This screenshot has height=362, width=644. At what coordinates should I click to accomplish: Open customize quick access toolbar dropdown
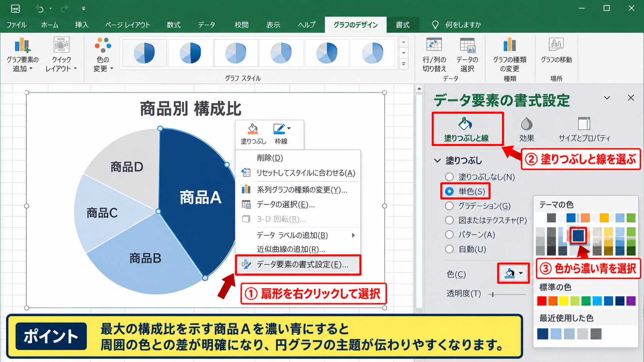tap(84, 8)
